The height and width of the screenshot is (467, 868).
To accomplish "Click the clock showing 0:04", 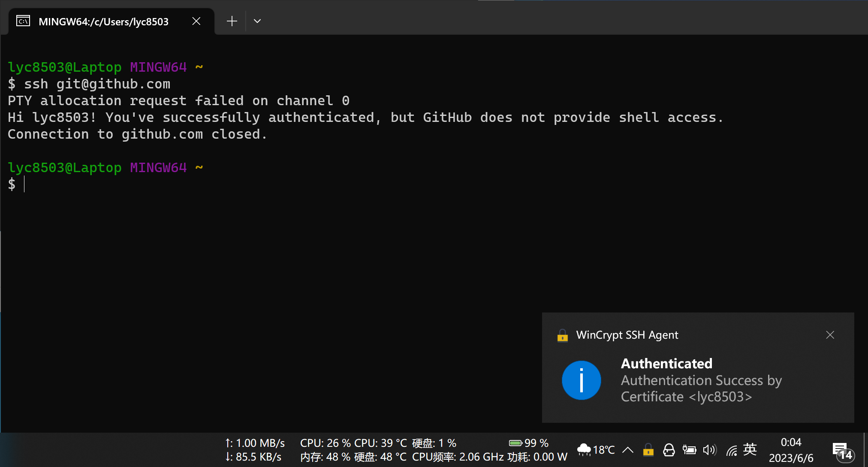I will [791, 442].
